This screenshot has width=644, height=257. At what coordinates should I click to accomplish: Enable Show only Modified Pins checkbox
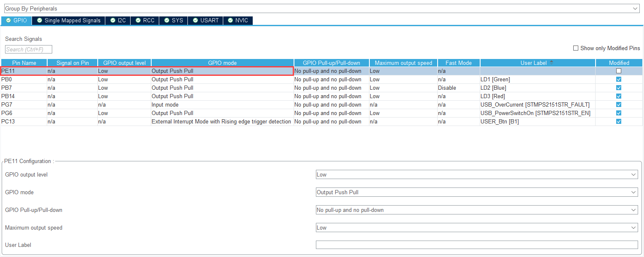click(x=576, y=48)
